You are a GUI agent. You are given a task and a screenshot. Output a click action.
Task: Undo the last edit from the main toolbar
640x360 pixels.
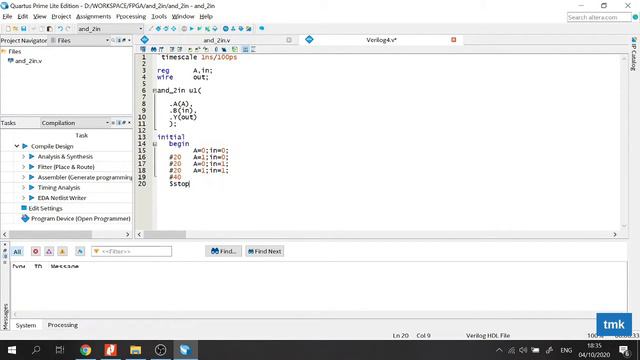click(x=60, y=29)
